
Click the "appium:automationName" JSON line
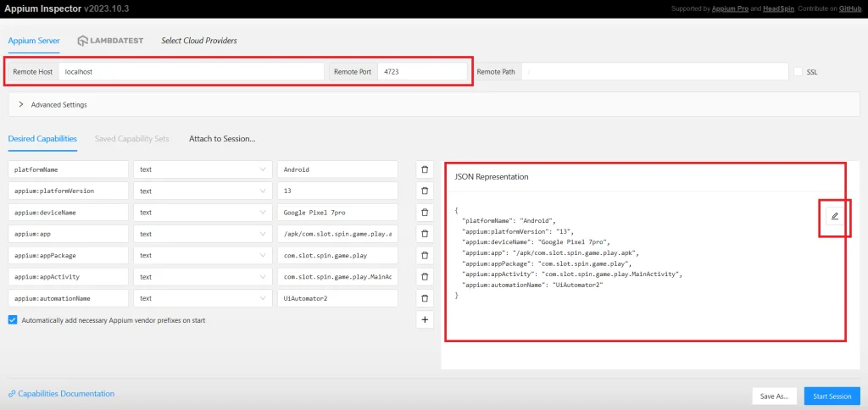click(532, 285)
